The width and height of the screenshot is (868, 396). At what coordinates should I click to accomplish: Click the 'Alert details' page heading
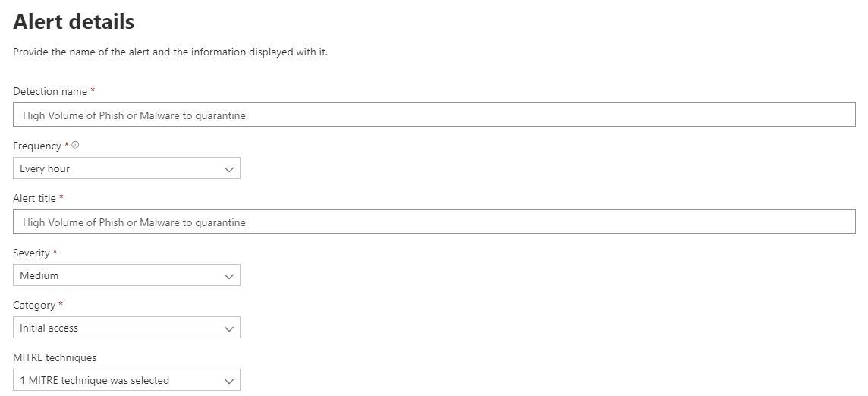coord(74,22)
